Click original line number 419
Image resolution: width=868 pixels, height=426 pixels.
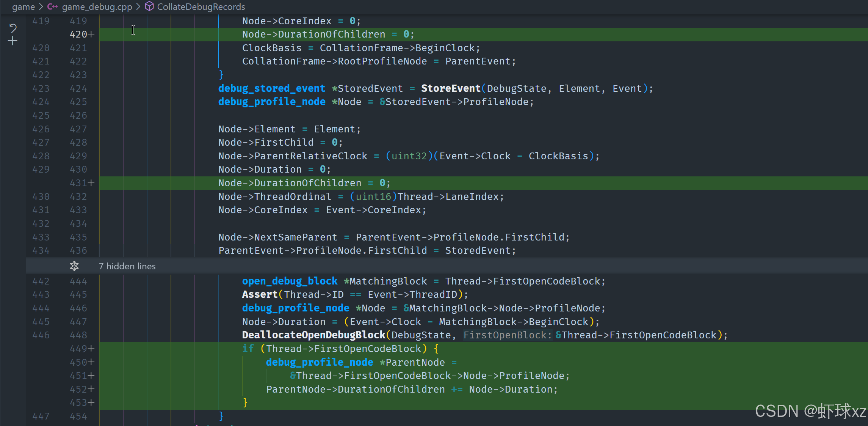pos(41,21)
